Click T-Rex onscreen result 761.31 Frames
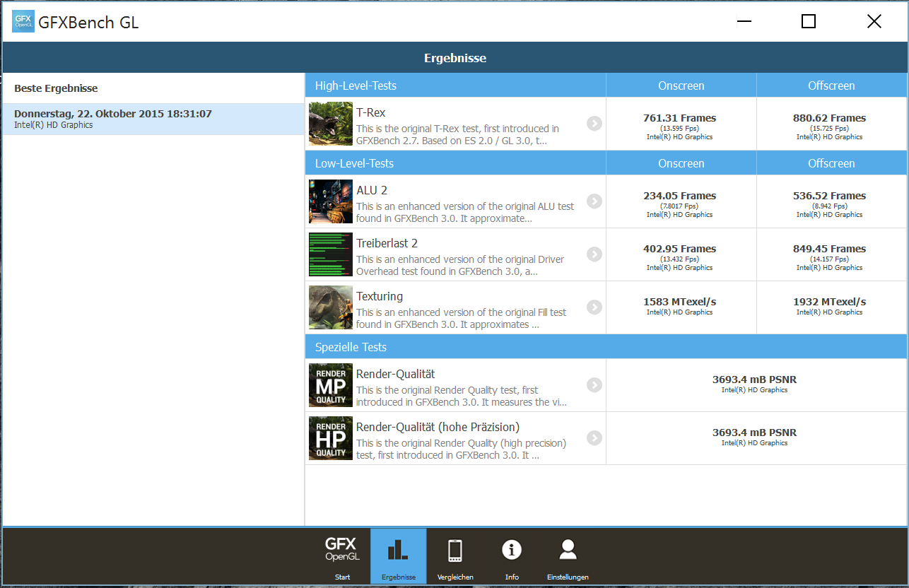The width and height of the screenshot is (909, 588). pos(679,118)
